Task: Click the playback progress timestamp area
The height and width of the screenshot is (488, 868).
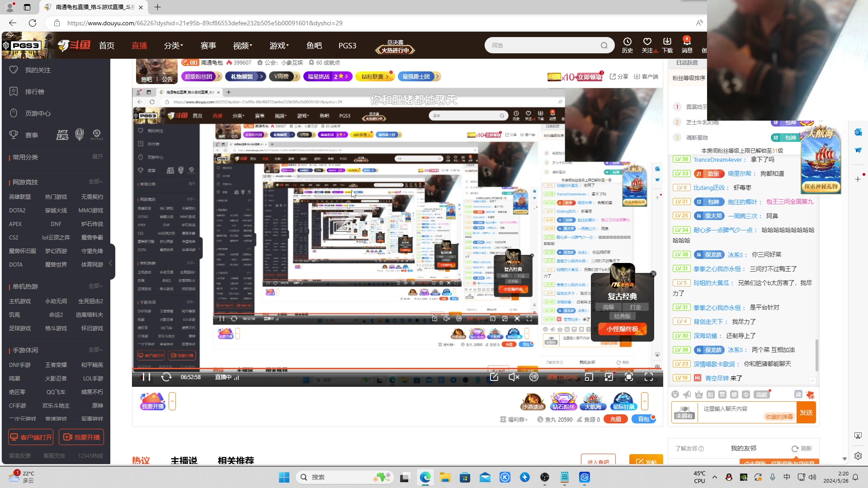Action: pos(190,377)
